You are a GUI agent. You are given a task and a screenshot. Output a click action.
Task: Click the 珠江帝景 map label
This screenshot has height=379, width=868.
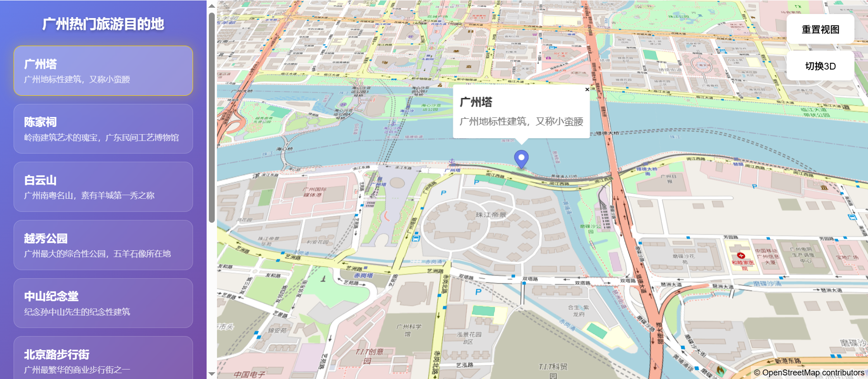(x=491, y=215)
